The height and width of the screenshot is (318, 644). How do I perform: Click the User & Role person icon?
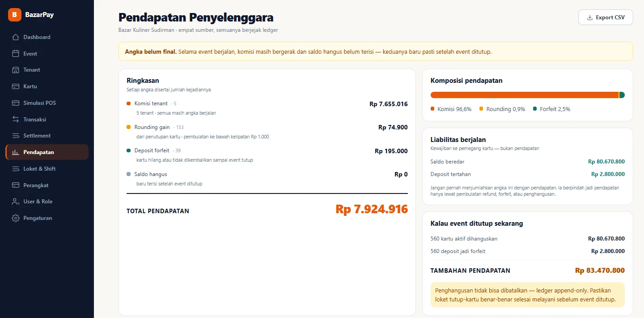pos(16,202)
